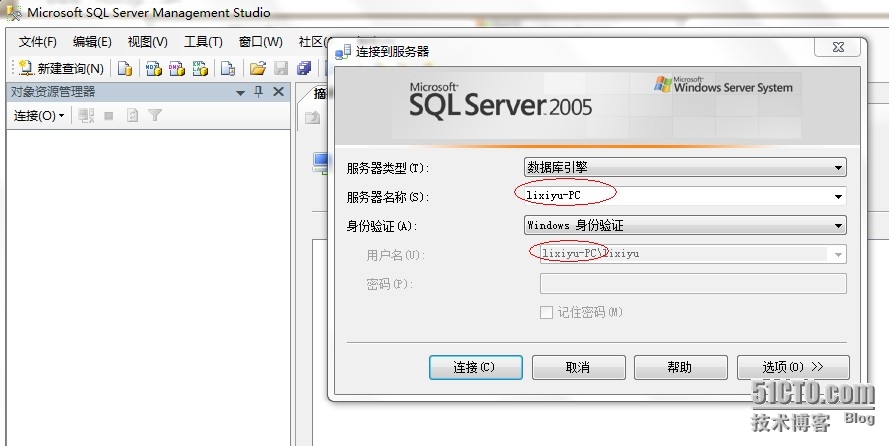Click the Save All icon

304,69
